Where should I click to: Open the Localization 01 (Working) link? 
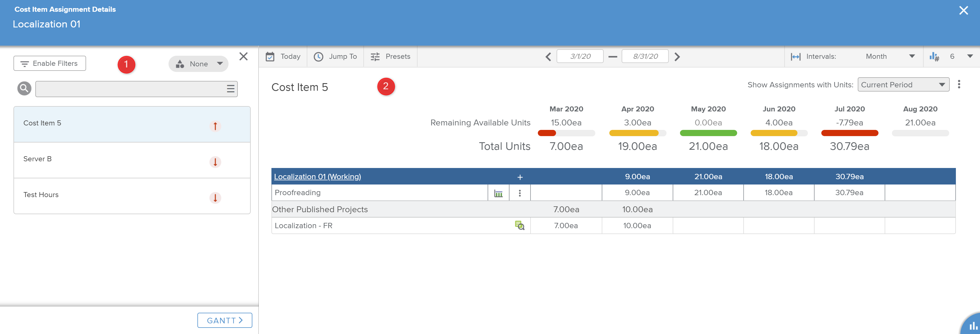pyautogui.click(x=317, y=177)
